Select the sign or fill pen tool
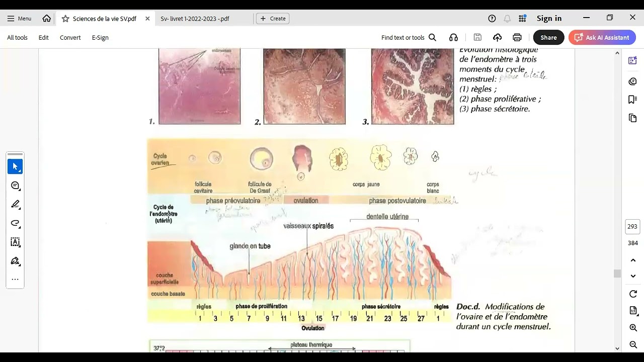 15,261
